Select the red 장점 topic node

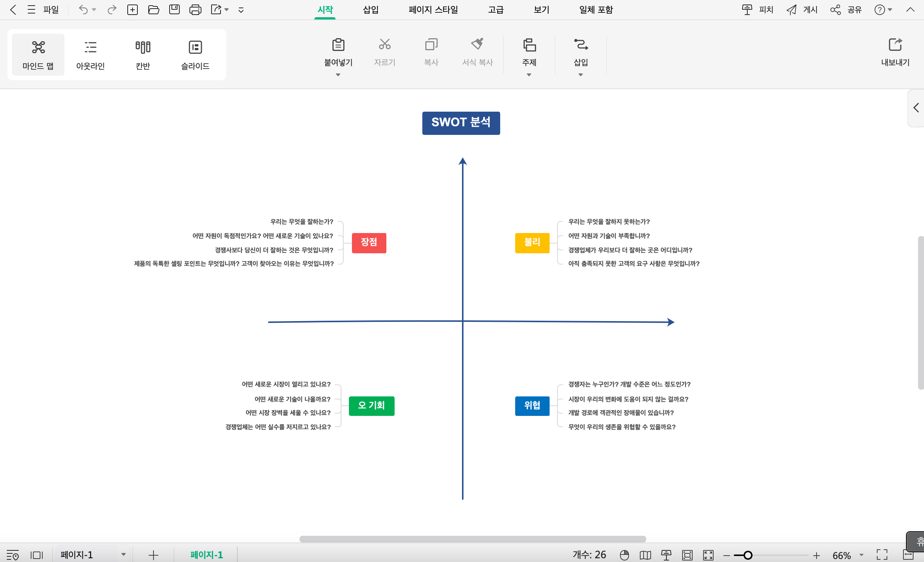(x=369, y=243)
